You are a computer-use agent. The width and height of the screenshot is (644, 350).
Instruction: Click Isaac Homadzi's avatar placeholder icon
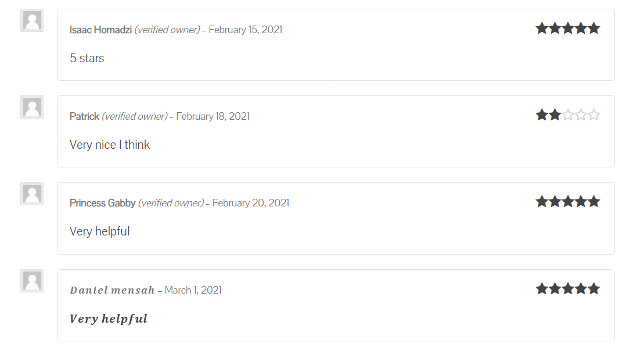pyautogui.click(x=32, y=20)
